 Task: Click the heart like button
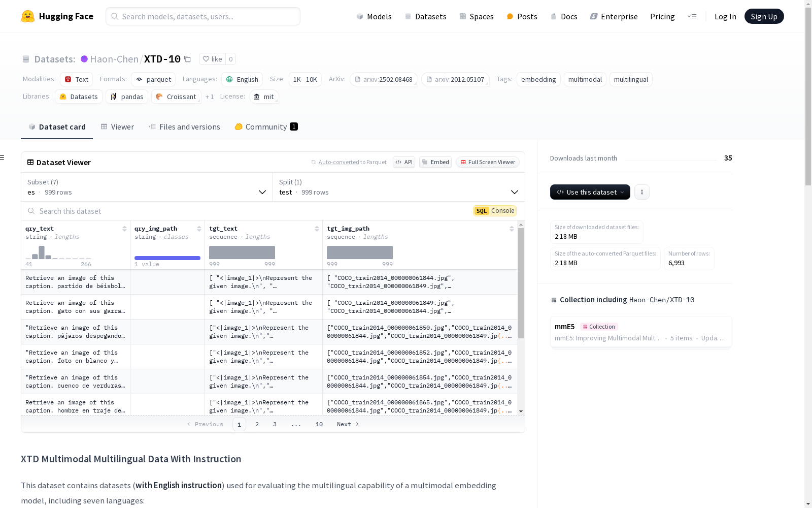point(212,59)
